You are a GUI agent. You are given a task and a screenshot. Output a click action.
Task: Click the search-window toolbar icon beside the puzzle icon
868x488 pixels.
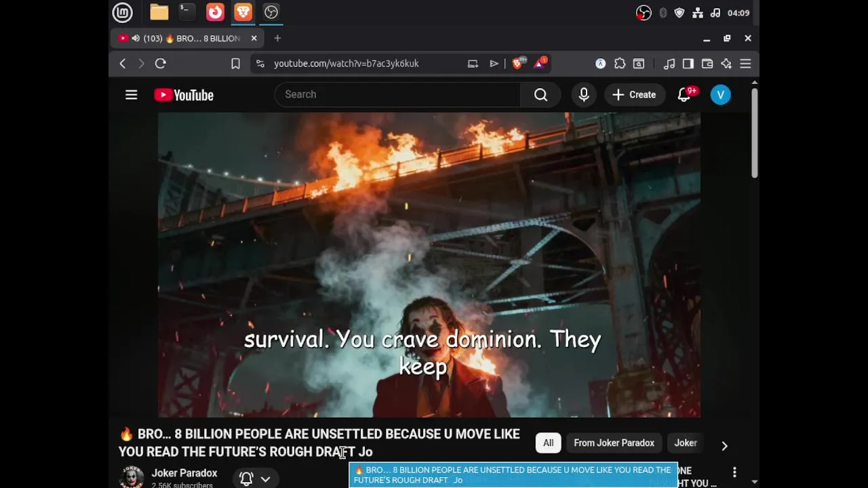pos(639,64)
